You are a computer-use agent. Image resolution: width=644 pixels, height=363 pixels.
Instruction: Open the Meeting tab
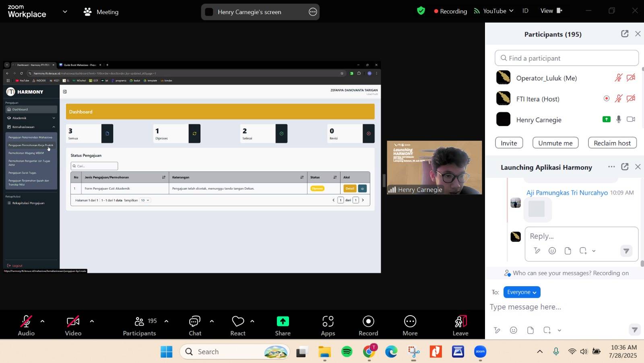point(101,12)
